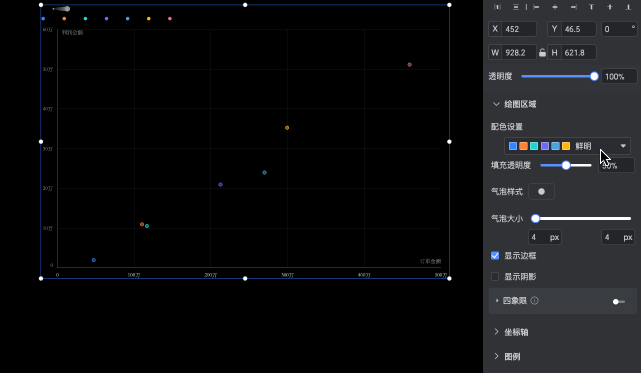Align selection to the top edge

[591, 7]
